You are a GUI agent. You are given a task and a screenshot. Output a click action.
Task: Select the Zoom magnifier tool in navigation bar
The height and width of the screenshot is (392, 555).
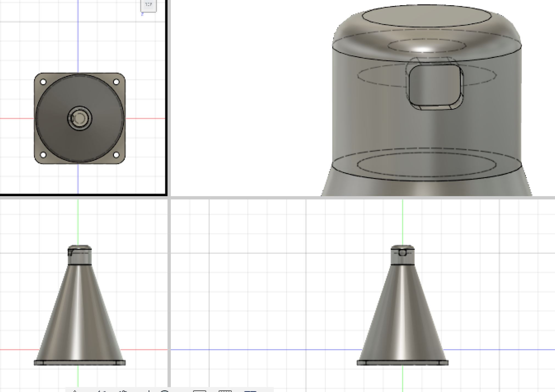point(164,391)
